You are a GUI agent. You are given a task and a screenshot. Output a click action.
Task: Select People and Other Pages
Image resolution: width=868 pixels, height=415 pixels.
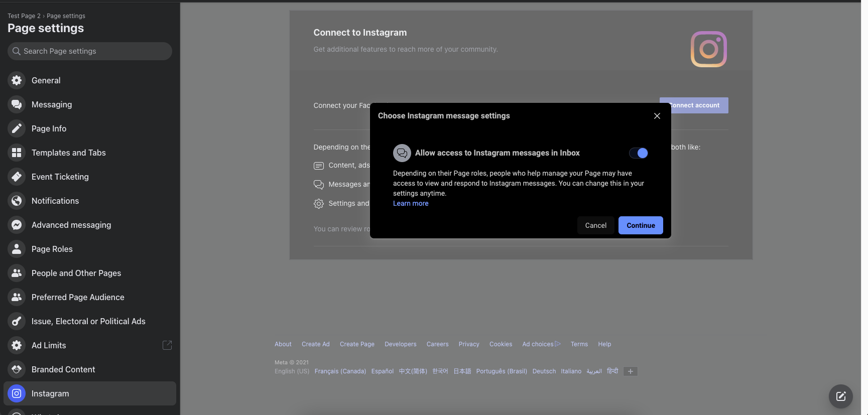click(90, 273)
